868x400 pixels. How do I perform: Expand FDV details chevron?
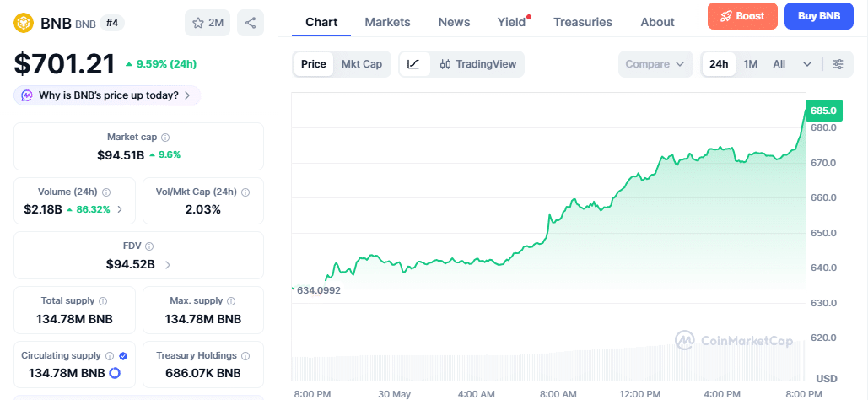pyautogui.click(x=168, y=264)
